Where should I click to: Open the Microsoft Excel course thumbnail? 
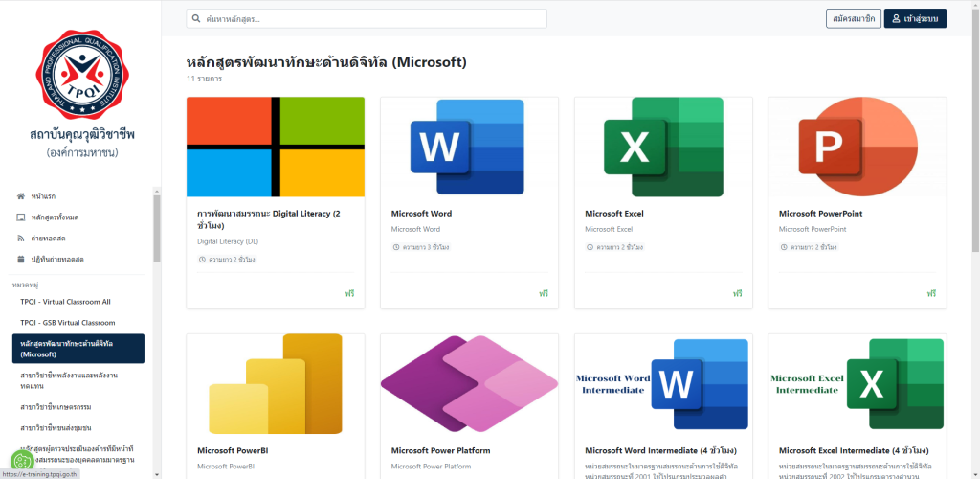coord(663,147)
